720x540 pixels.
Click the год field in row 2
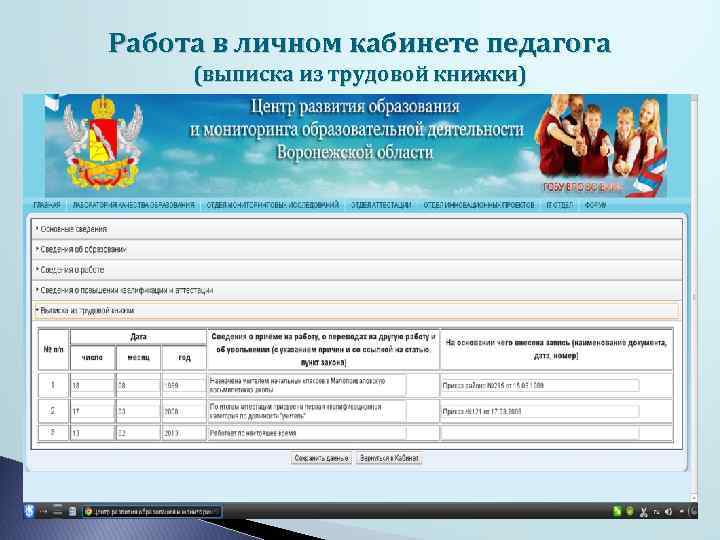(x=184, y=411)
